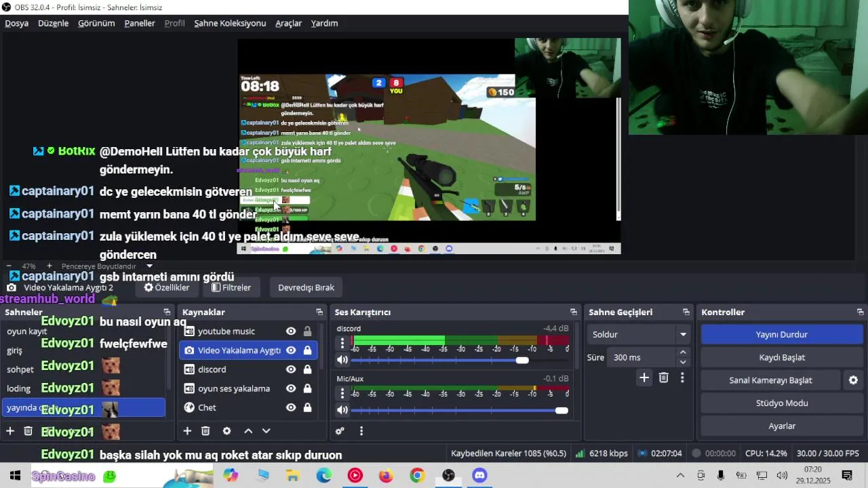Image resolution: width=868 pixels, height=488 pixels.
Task: Open the Dosya menu
Action: [17, 23]
